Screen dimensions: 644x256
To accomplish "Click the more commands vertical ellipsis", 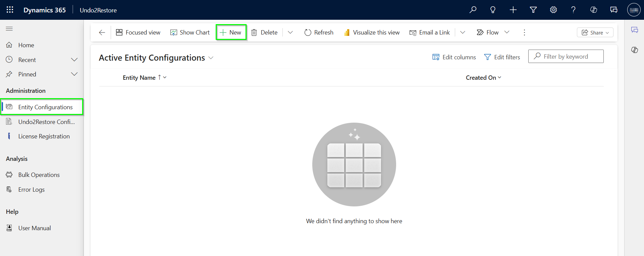I will 524,33.
